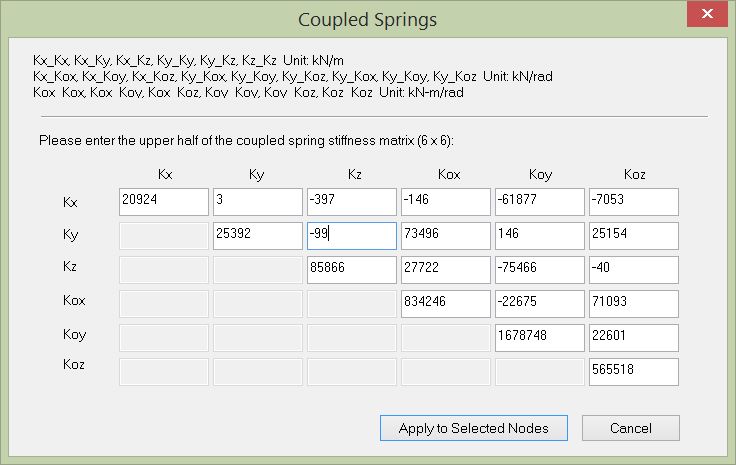Click the Apply to Selected Nodes button

click(x=474, y=428)
